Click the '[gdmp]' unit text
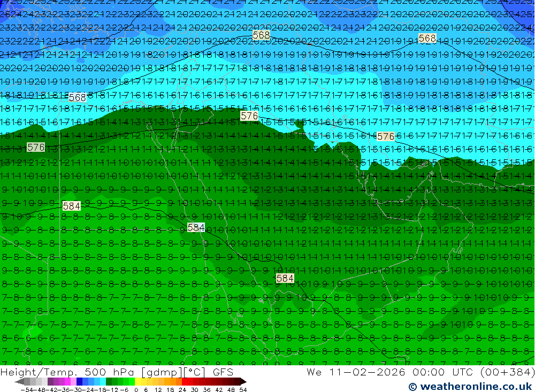This screenshot has width=535, height=392. point(162,373)
